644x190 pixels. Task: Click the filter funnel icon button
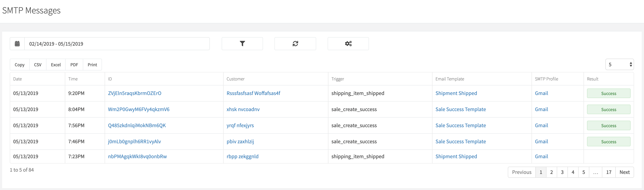pos(242,44)
